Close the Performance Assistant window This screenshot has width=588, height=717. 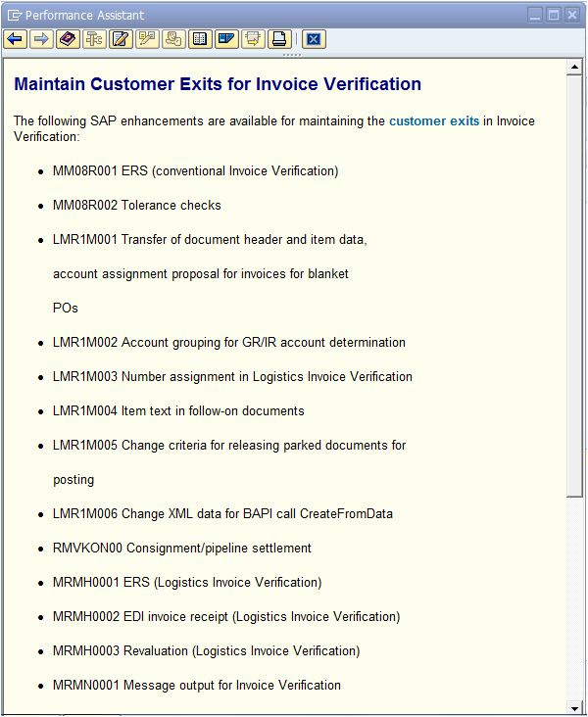[x=572, y=15]
